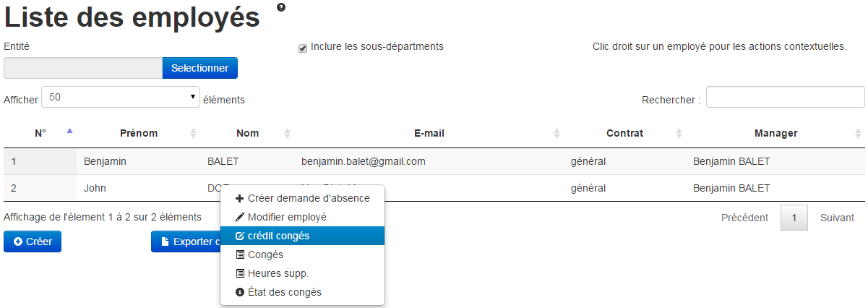Click the ascending sort arrow on N° column
Image resolution: width=868 pixels, height=308 pixels.
[x=69, y=132]
